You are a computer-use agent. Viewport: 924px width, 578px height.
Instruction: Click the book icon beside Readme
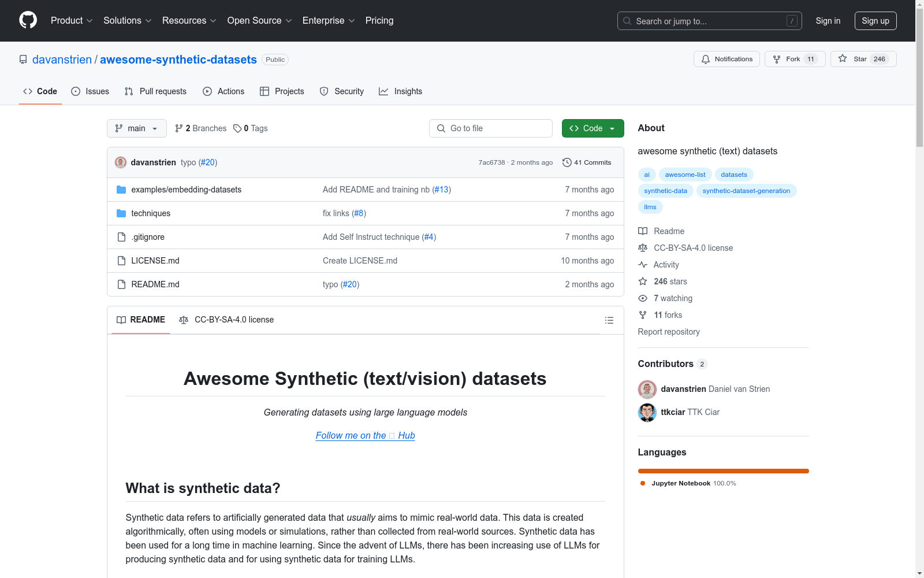(x=643, y=231)
